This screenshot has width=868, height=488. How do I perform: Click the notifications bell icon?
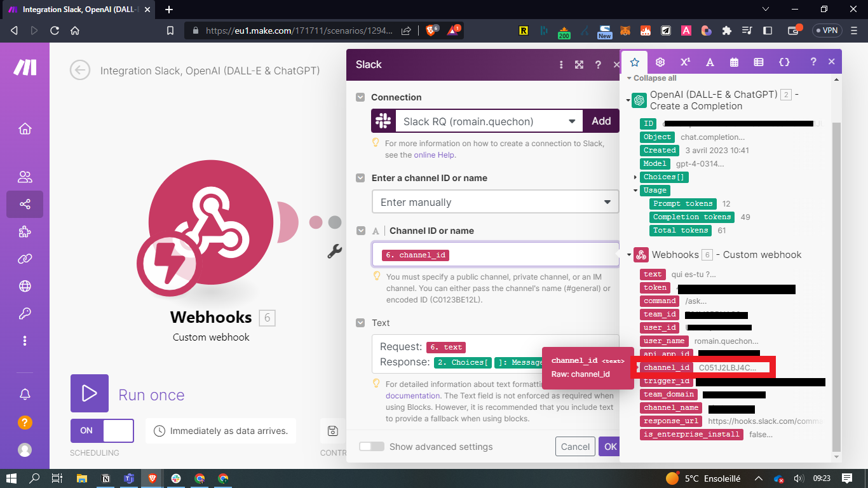25,395
